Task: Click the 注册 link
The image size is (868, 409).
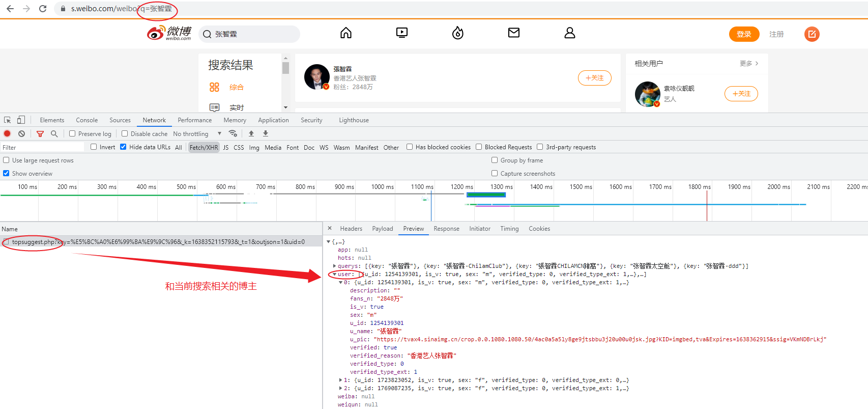Action: tap(776, 34)
